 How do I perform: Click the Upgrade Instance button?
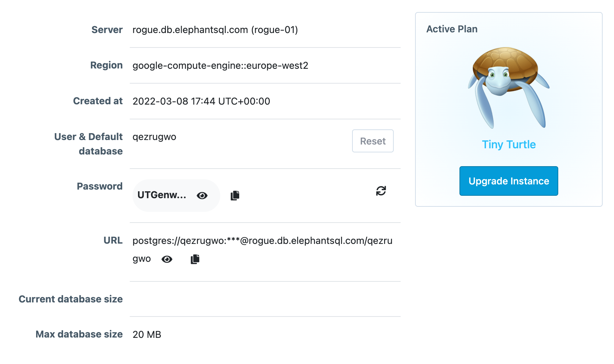tap(509, 181)
